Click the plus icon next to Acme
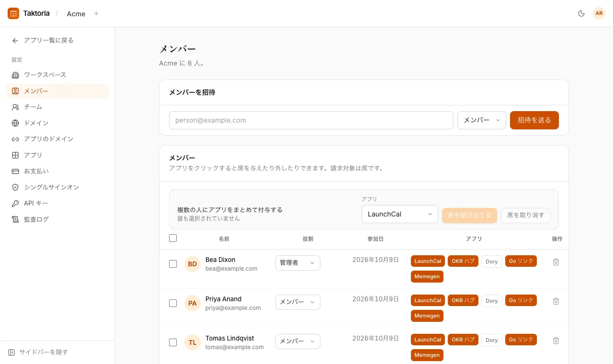The image size is (613, 364). [96, 13]
